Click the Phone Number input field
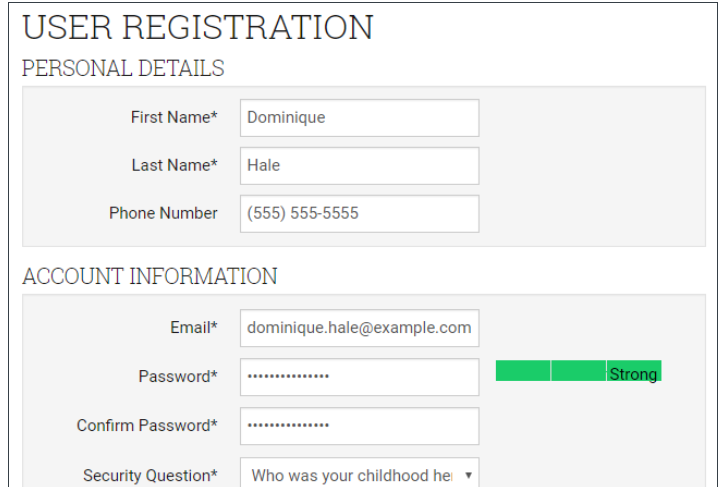The image size is (725, 487). 359,214
